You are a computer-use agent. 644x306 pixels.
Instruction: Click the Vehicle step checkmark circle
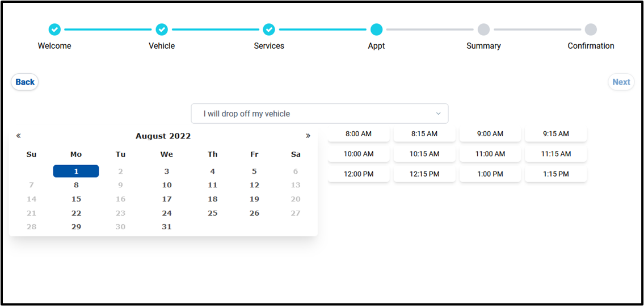pyautogui.click(x=162, y=30)
